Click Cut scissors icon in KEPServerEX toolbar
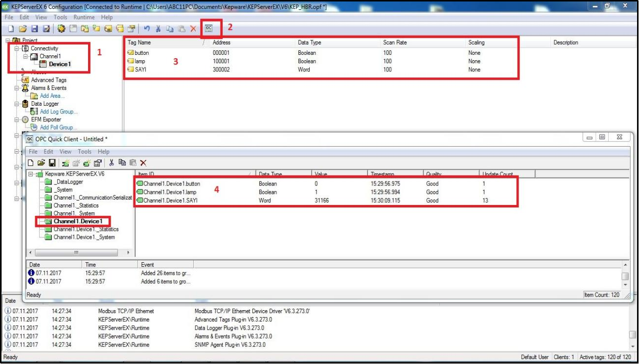 tap(158, 29)
